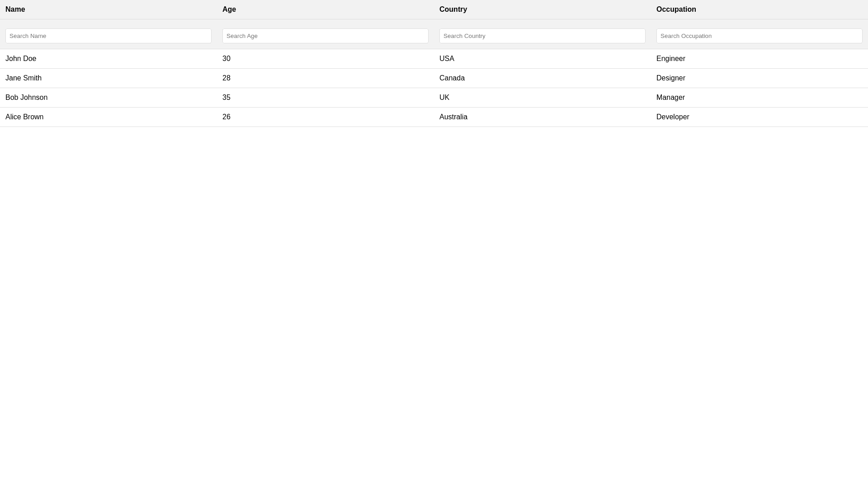Select the John Doe name cell
Screen dimensions: 868x488
pos(21,59)
